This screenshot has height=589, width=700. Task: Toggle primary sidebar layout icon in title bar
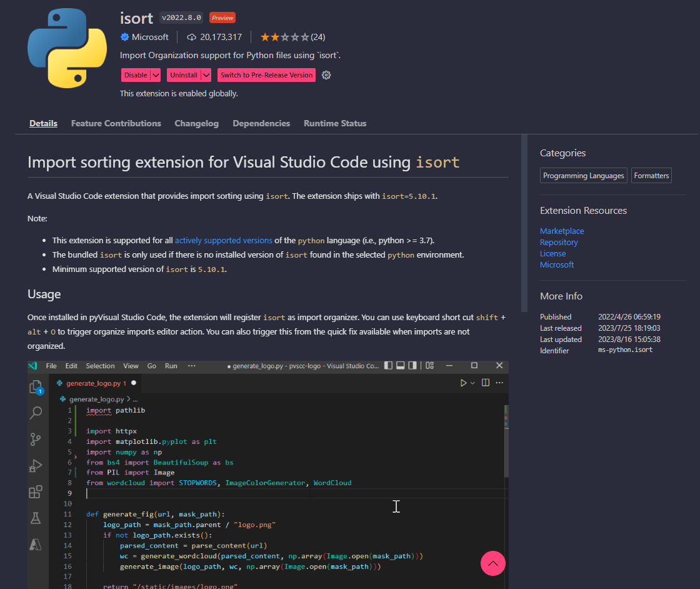coord(388,365)
